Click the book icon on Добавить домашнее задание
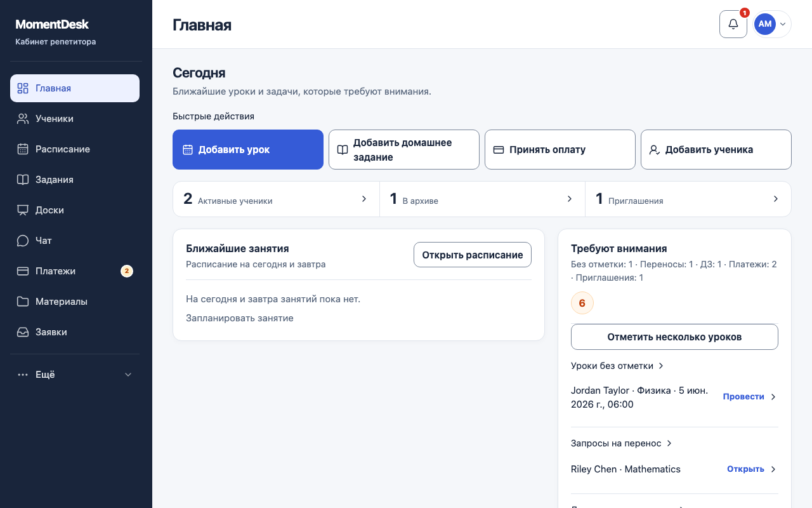 pyautogui.click(x=343, y=150)
